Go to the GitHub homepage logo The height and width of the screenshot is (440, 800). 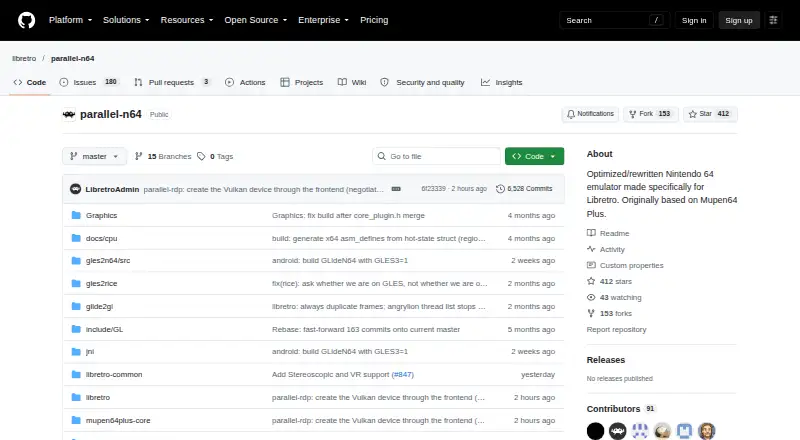(27, 20)
